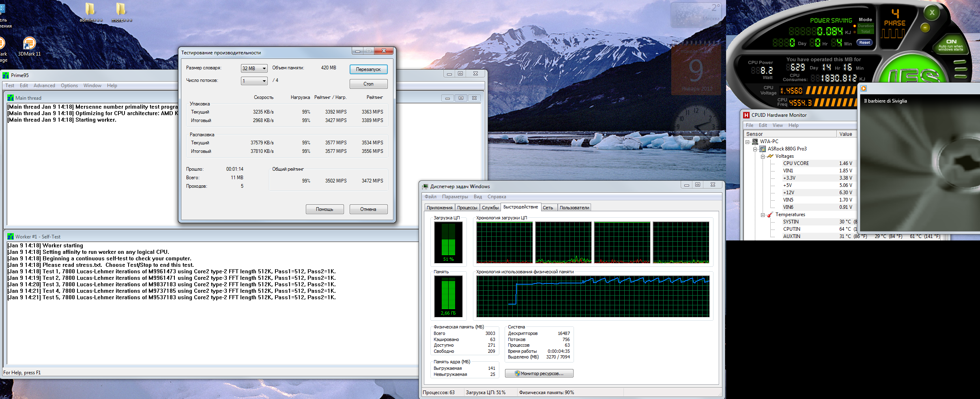Toggle Auto run when windows starts

951,45
